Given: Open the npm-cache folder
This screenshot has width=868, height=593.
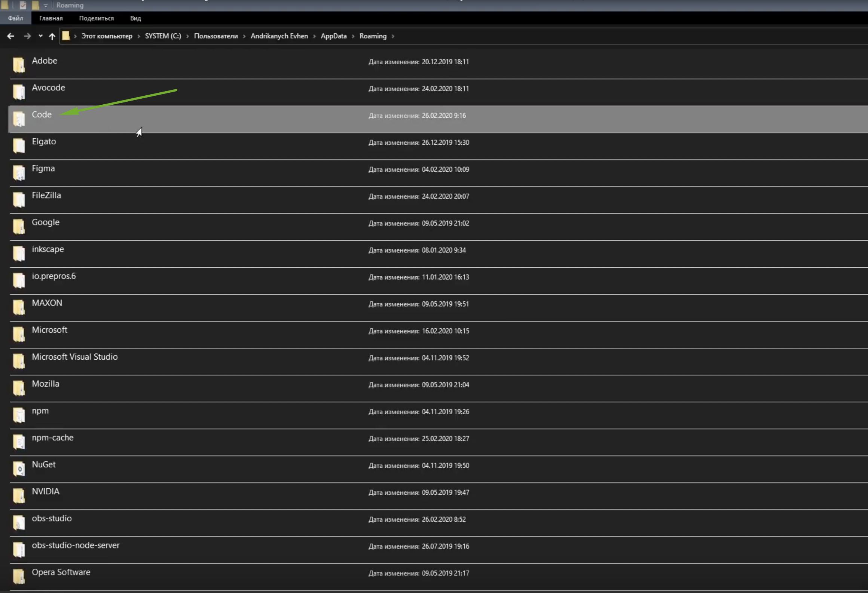Looking at the screenshot, I should click(x=53, y=437).
